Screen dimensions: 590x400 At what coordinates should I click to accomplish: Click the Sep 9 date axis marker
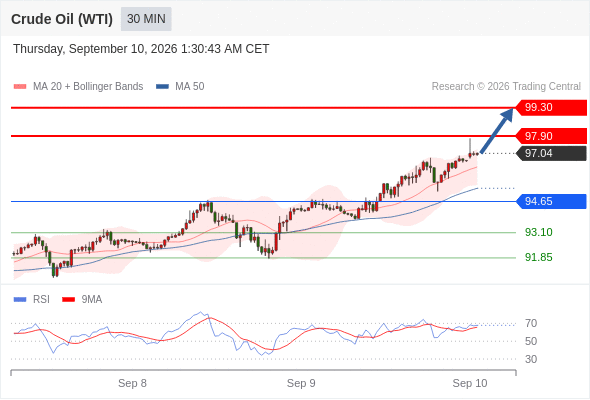pos(301,383)
